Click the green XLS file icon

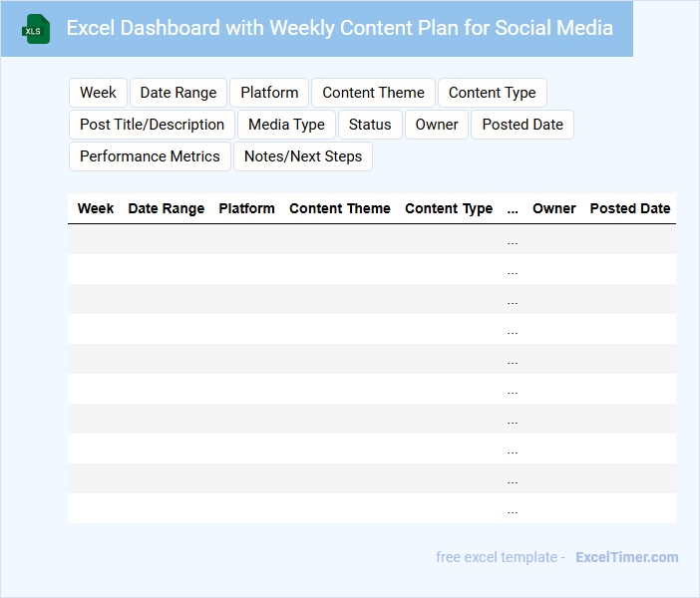click(36, 29)
